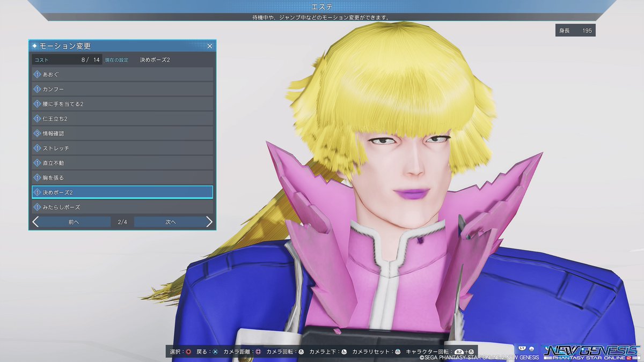Image resolution: width=644 pixels, height=362 pixels.
Task: Click the コスト 8/14 cost display
Action: [x=67, y=60]
